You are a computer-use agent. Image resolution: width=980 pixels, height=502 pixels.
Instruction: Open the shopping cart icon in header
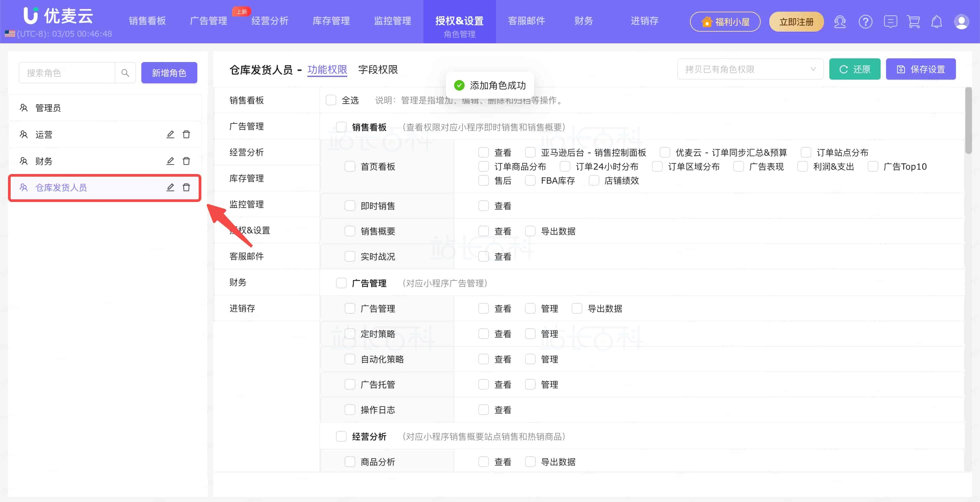click(x=913, y=22)
